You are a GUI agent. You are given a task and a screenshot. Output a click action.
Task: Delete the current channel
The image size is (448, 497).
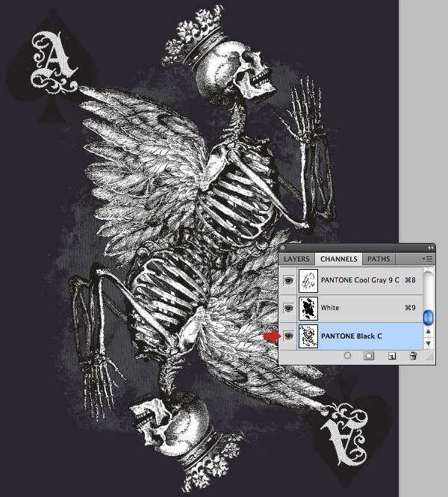coord(413,356)
